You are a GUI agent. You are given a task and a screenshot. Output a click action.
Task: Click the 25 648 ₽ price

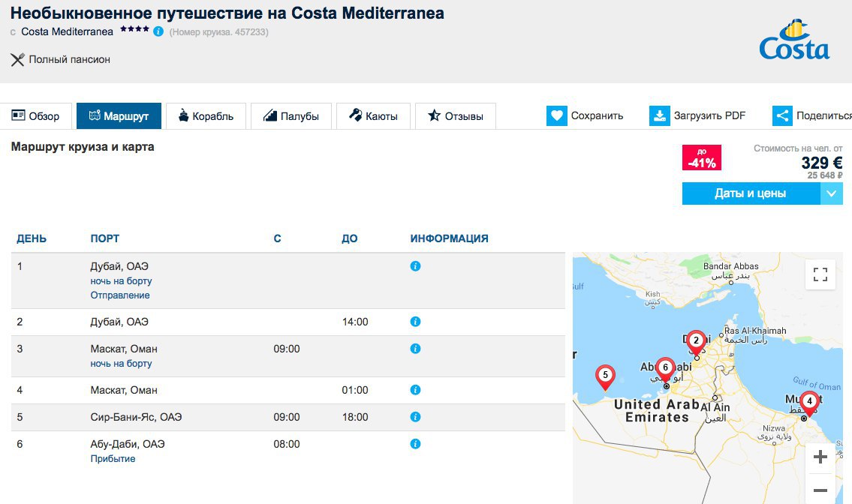[825, 175]
